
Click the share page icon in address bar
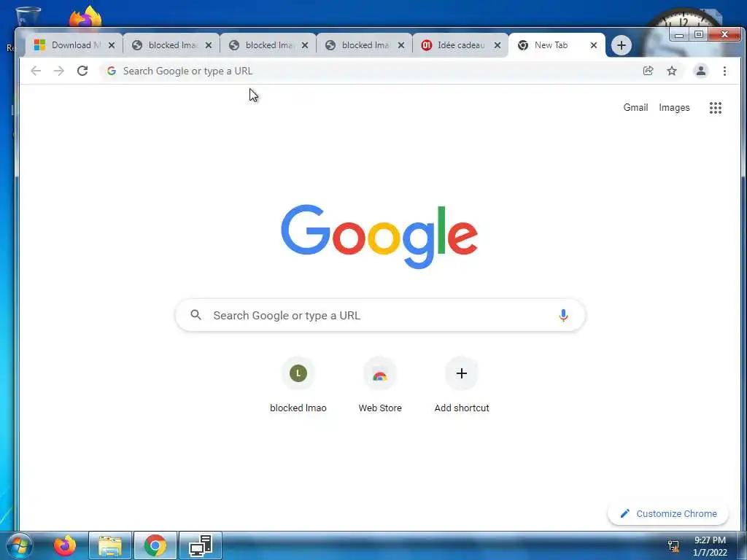point(648,71)
